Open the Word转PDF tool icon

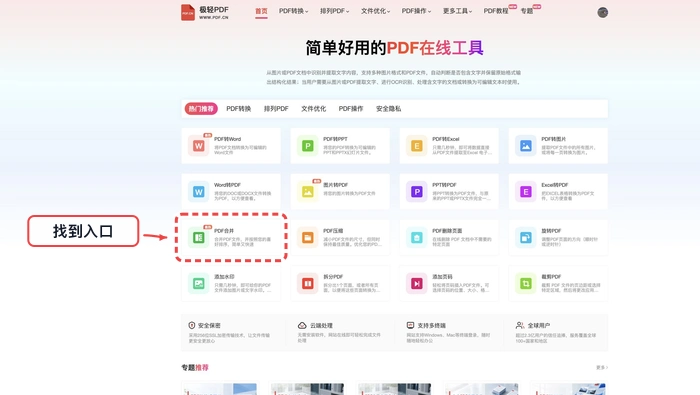point(199,191)
